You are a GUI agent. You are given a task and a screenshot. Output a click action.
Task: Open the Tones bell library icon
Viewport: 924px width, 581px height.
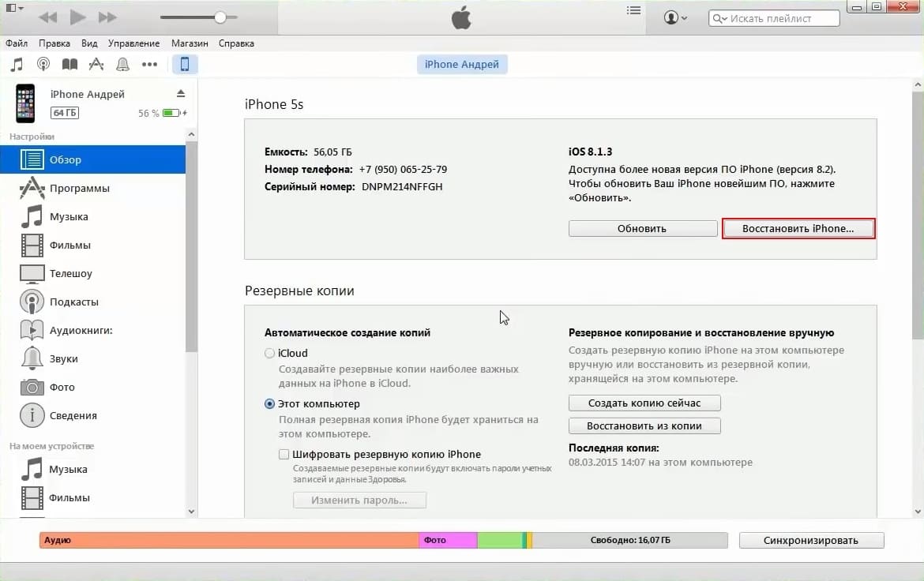pyautogui.click(x=122, y=64)
